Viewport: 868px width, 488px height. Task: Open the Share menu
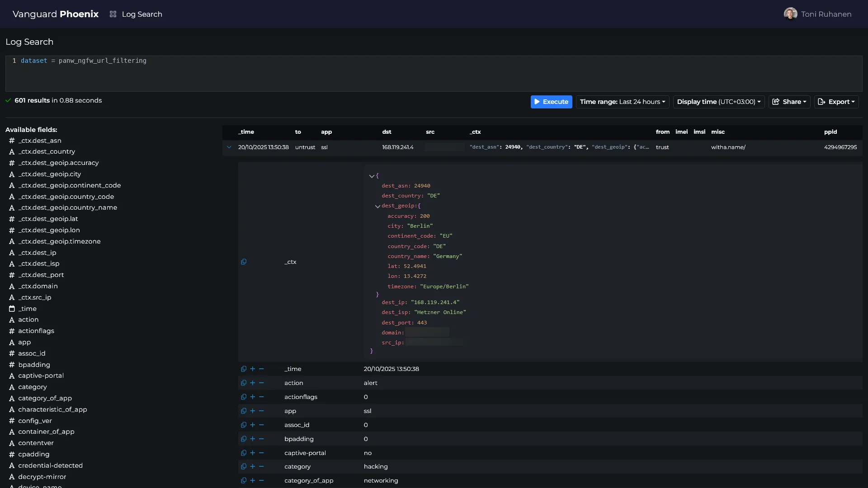789,102
